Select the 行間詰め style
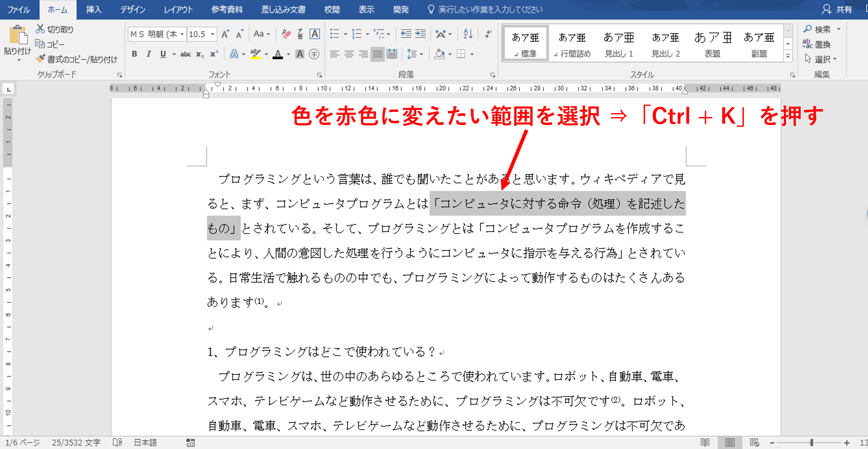Image resolution: width=868 pixels, height=449 pixels. pos(572,44)
